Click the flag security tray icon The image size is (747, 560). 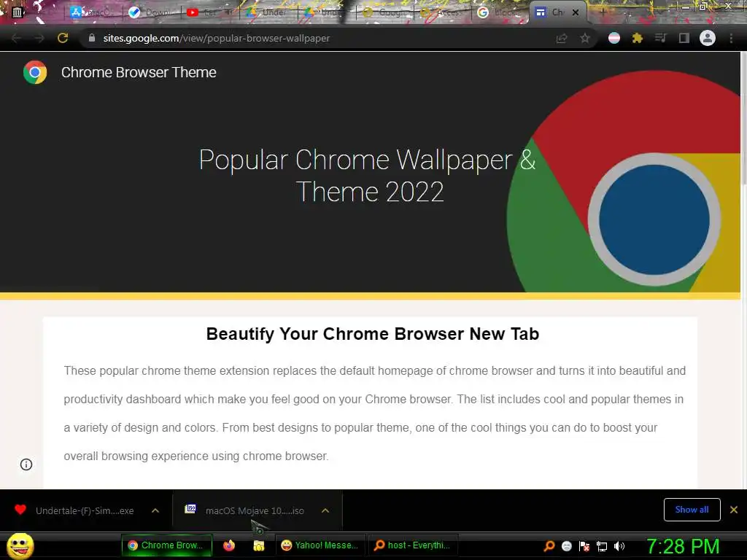point(584,546)
